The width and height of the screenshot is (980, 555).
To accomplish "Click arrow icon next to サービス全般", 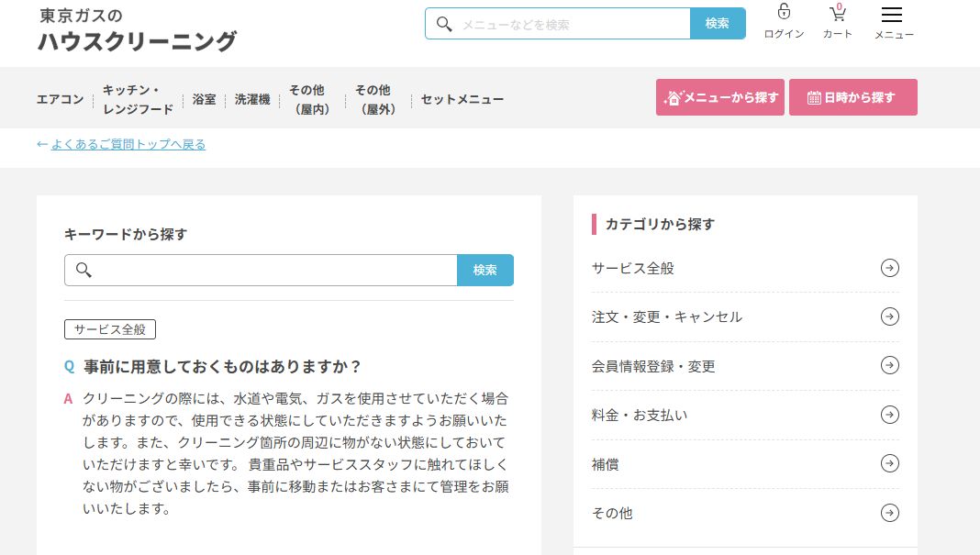I will click(x=889, y=268).
